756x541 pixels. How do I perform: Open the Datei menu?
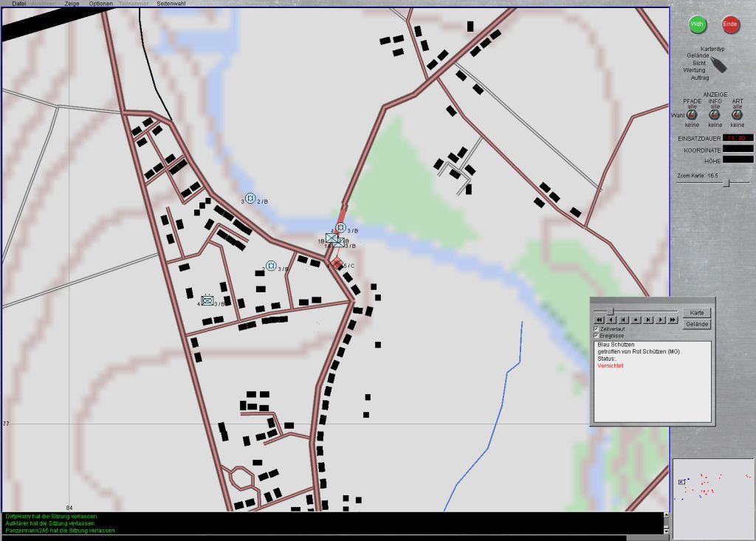coord(18,4)
